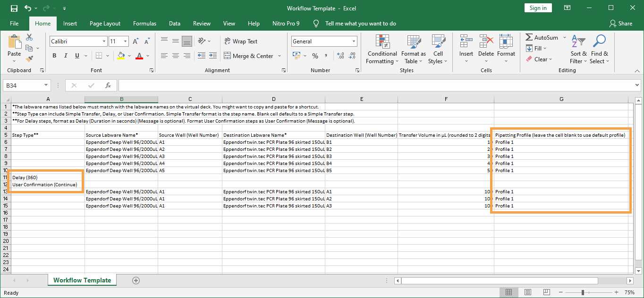644x298 pixels.
Task: Add a new sheet with plus icon
Action: (x=136, y=280)
